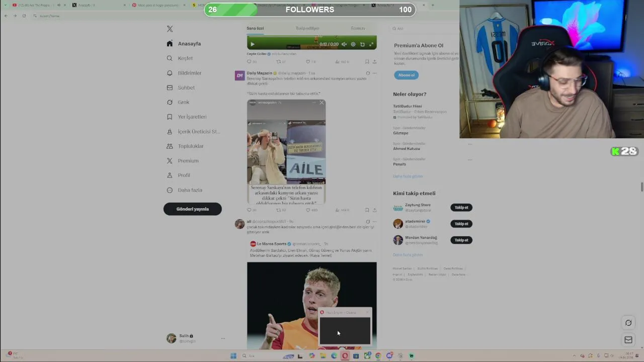
Task: Toggle video picture-in-picture mode
Action: pos(362,44)
